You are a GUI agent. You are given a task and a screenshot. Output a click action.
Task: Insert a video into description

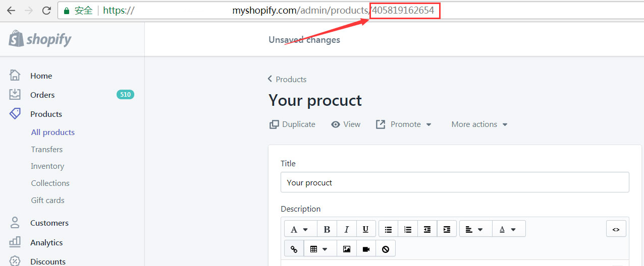coord(366,249)
